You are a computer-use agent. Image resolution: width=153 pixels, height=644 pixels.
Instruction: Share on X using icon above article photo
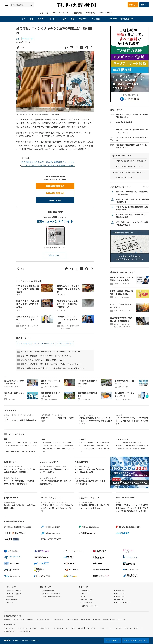point(81,47)
